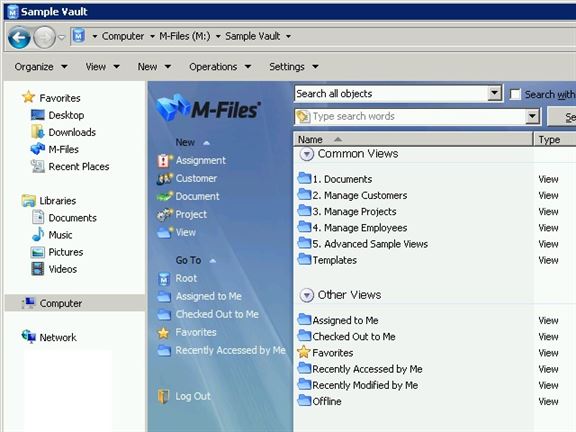
Task: Select Recently Modified by Me view
Action: click(358, 385)
